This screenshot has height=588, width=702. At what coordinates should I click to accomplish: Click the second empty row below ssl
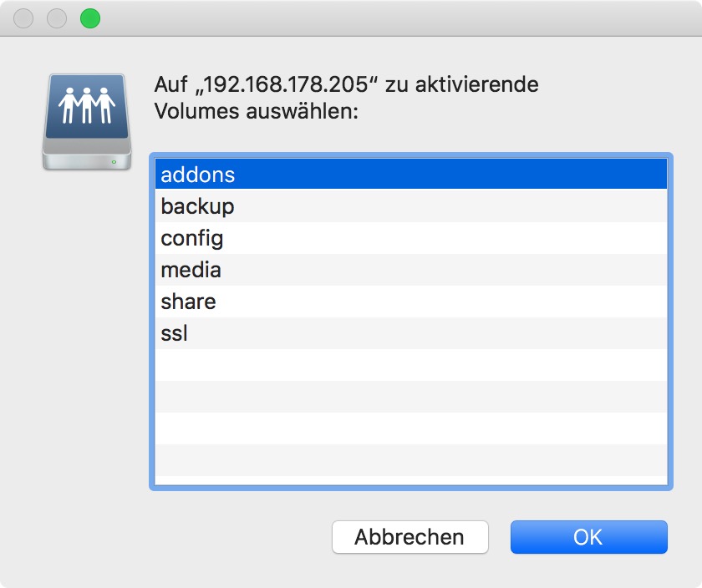409,397
